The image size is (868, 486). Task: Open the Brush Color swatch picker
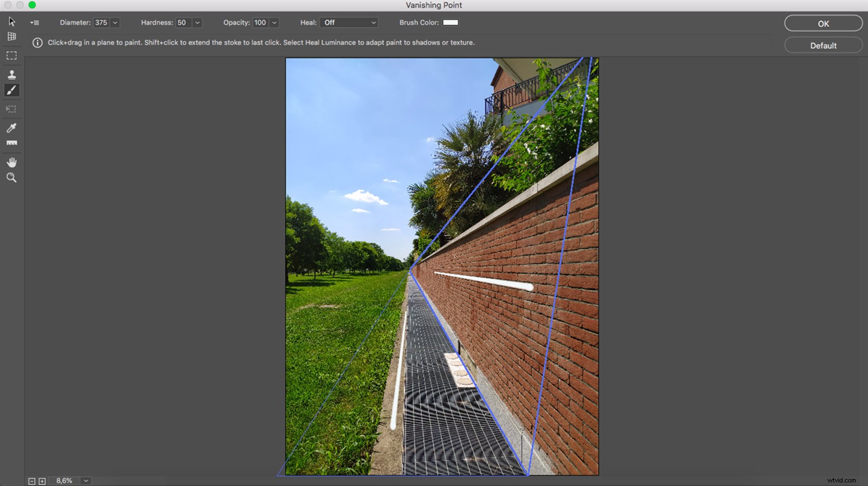450,22
